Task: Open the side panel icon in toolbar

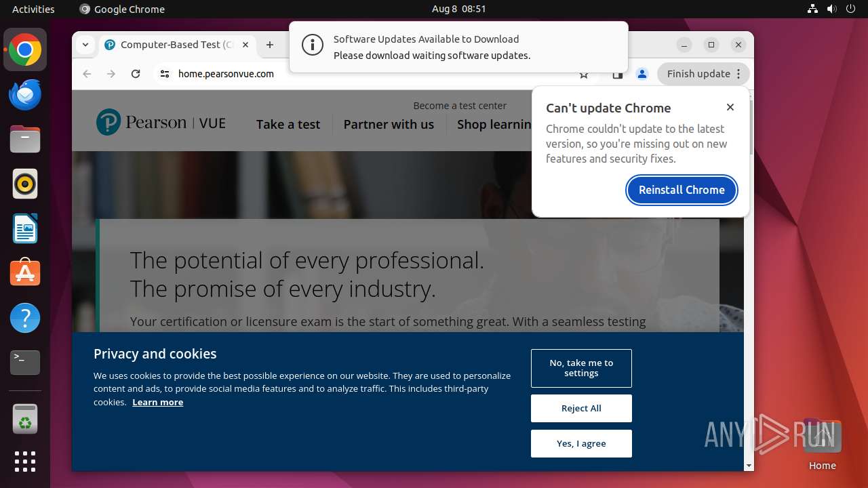Action: click(x=617, y=74)
